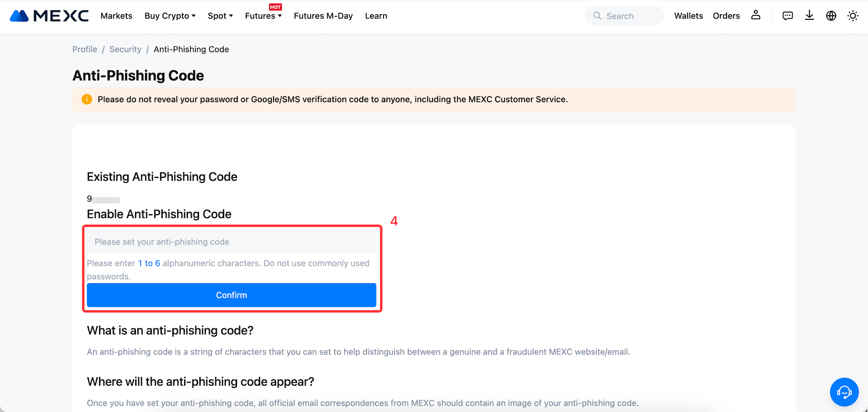Open customer support headset chat button
Image resolution: width=868 pixels, height=412 pixels.
(844, 392)
